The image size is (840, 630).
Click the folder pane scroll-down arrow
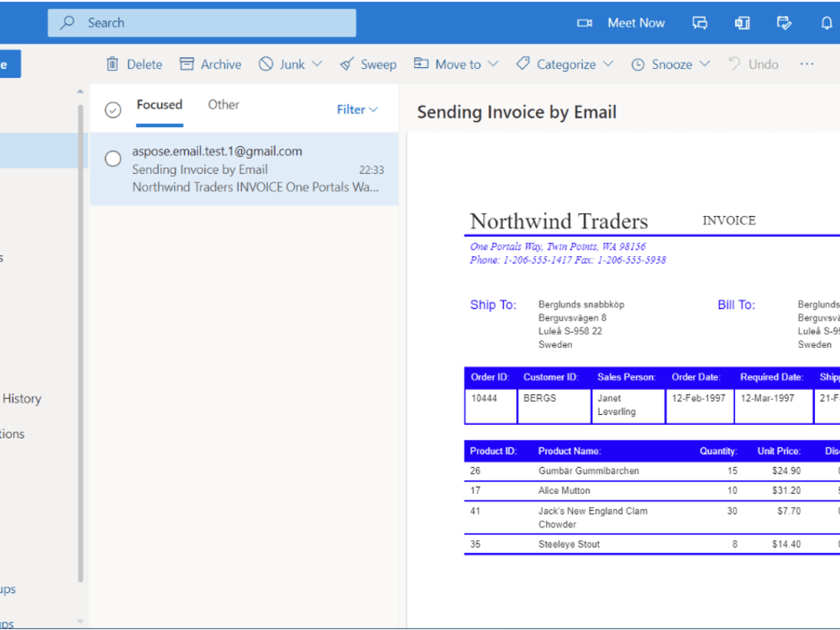coord(81,622)
